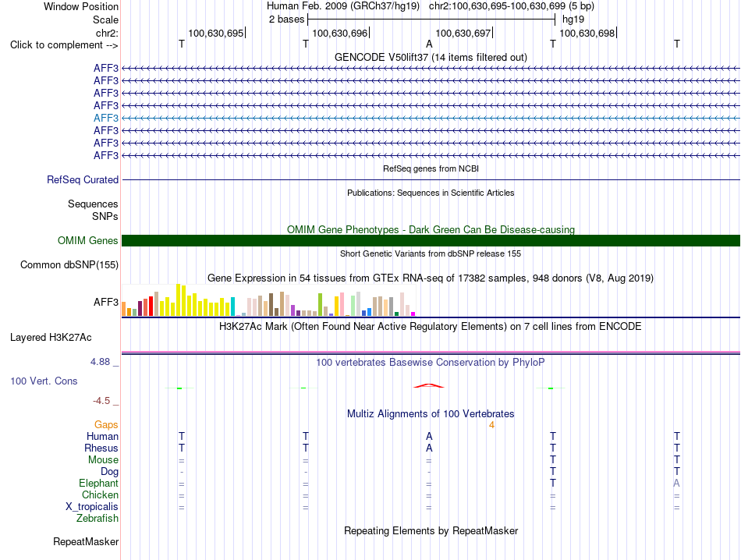This screenshot has height=560, width=741.
Task: Click the Common dbSNP(155) track label
Action: (69, 264)
